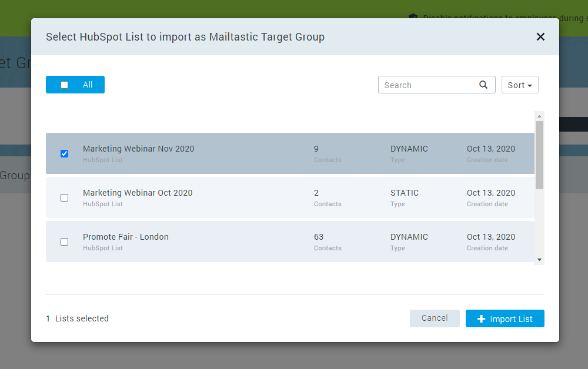This screenshot has width=588, height=369.
Task: Select the Promote Fair - London name
Action: click(126, 237)
